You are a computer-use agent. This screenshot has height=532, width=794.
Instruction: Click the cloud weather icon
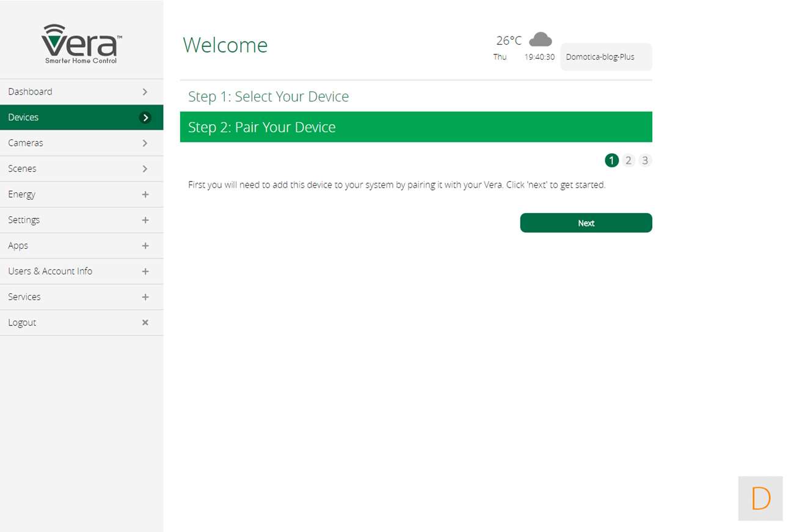[540, 40]
